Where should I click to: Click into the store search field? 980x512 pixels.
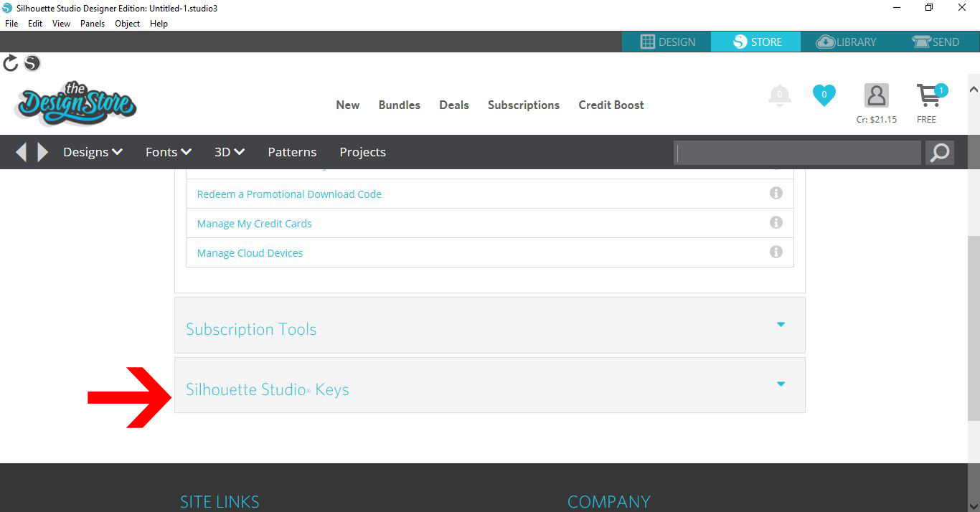pyautogui.click(x=797, y=152)
